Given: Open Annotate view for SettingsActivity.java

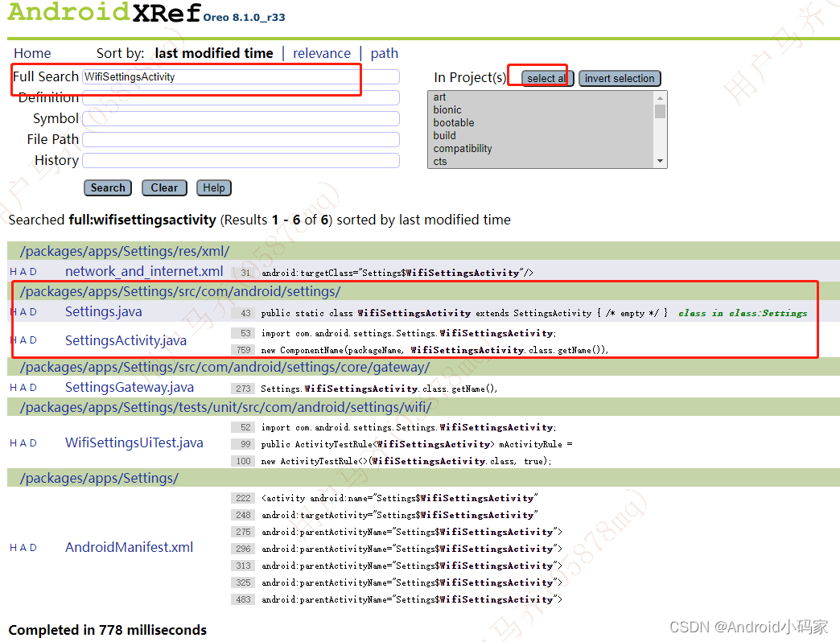Looking at the screenshot, I should (x=23, y=340).
